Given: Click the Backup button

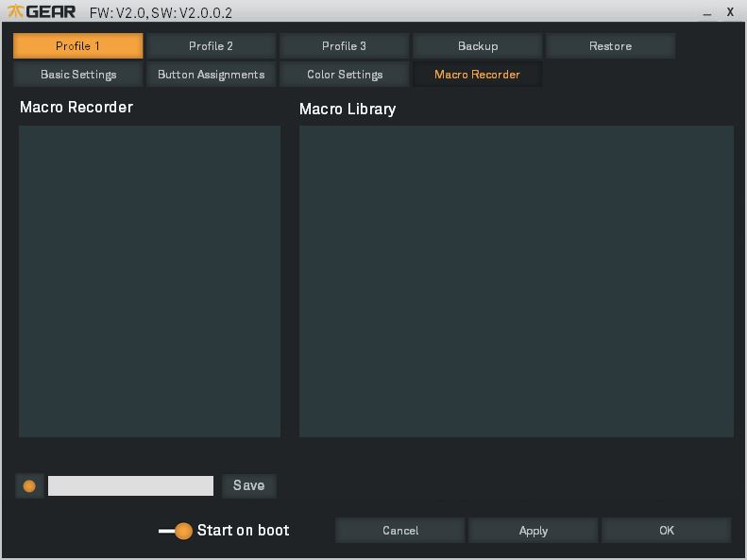Looking at the screenshot, I should coord(477,46).
